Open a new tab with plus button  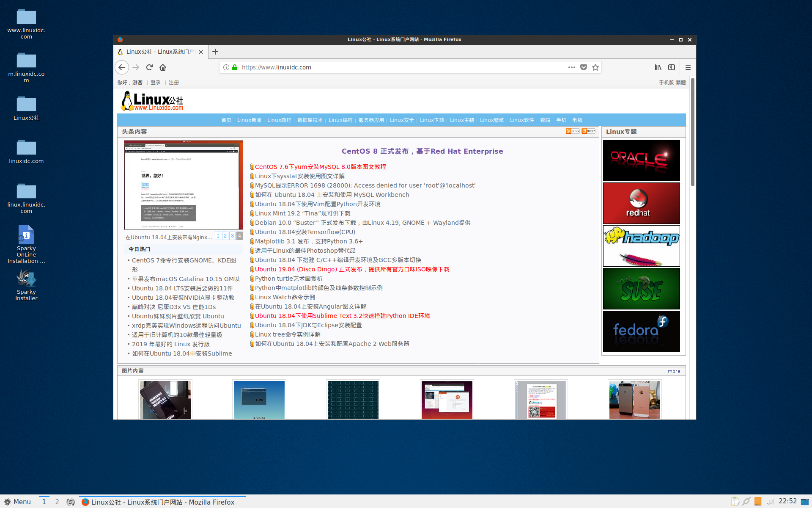(x=215, y=52)
